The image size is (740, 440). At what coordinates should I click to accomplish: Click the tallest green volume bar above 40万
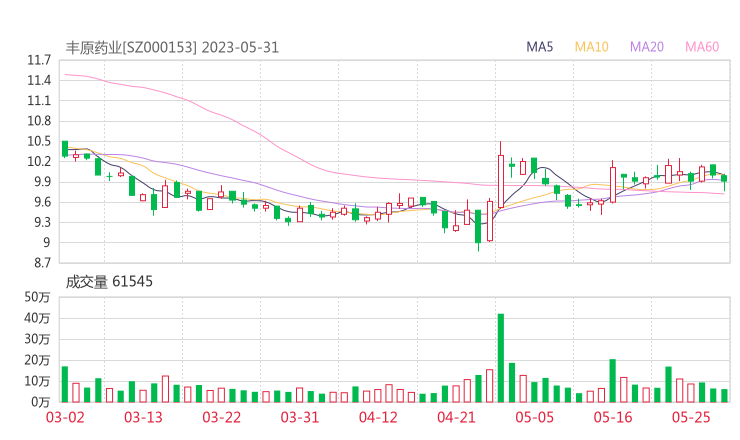(501, 358)
